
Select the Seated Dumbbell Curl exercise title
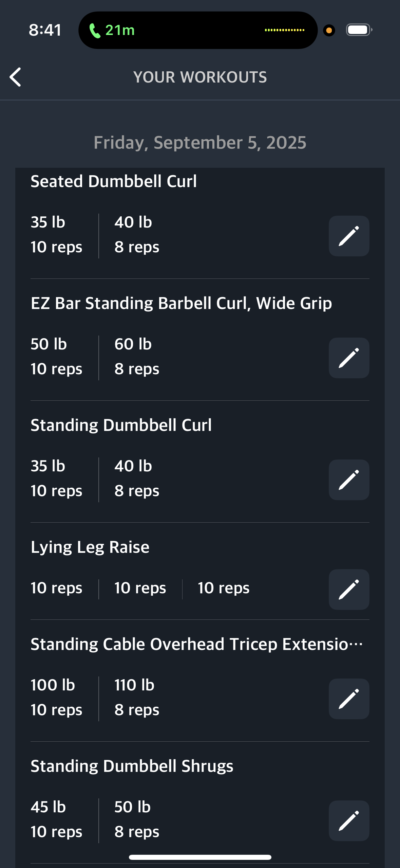click(x=114, y=181)
